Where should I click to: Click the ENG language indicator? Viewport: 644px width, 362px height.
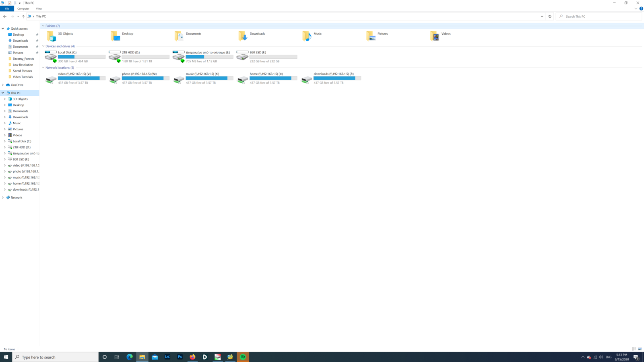coord(609,357)
